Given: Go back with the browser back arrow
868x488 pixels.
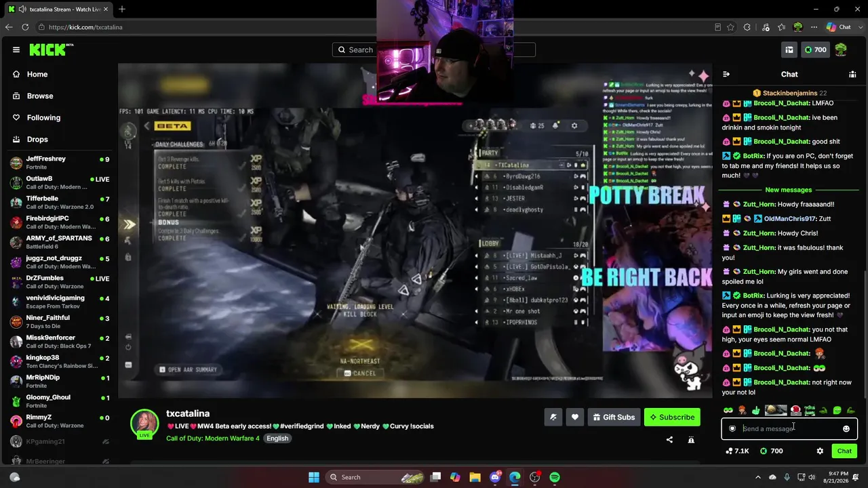Looking at the screenshot, I should click(9, 27).
